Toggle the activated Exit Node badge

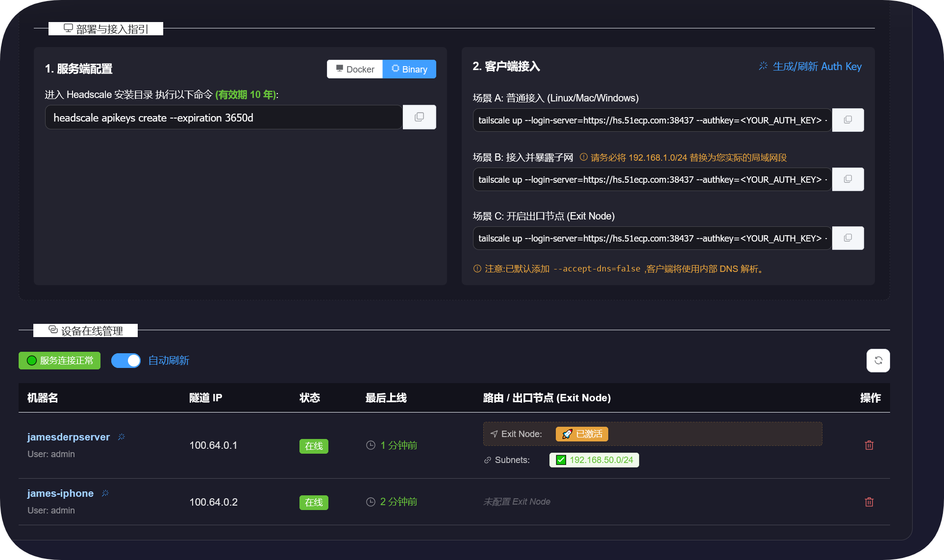click(582, 434)
